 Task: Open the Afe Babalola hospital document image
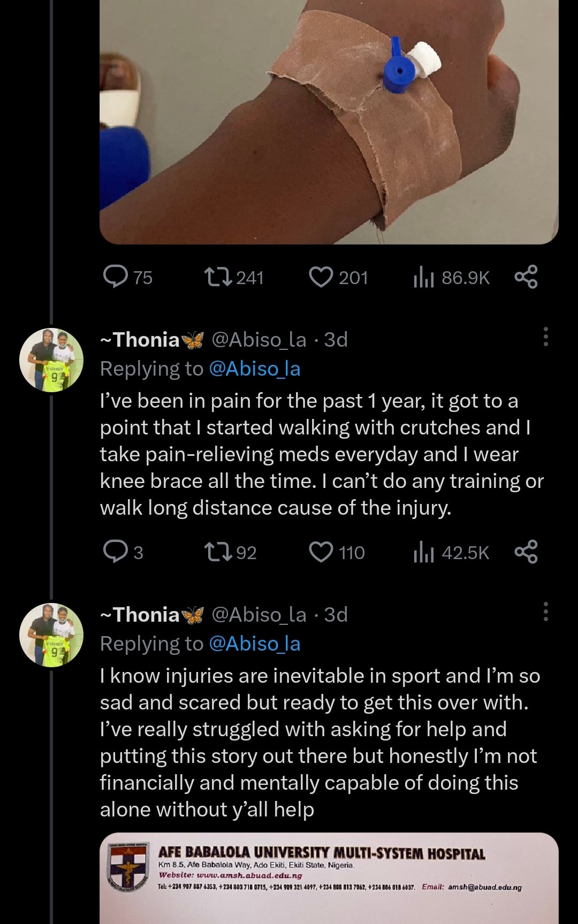coord(329,877)
